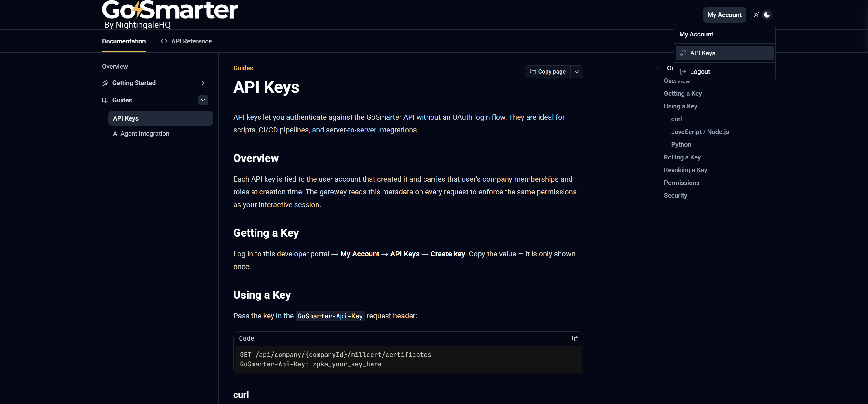
Task: Jump to Security section
Action: pyautogui.click(x=675, y=196)
